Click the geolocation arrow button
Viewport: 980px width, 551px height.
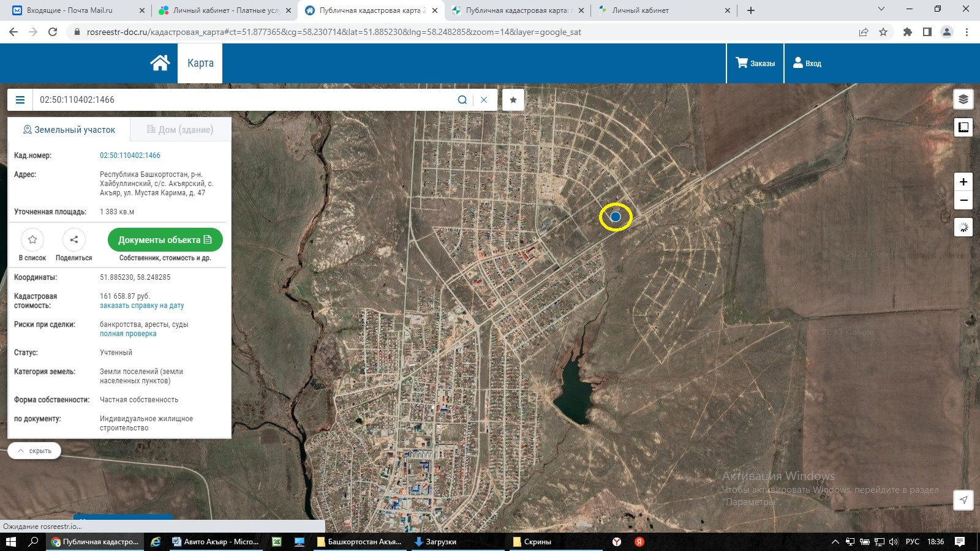[963, 500]
